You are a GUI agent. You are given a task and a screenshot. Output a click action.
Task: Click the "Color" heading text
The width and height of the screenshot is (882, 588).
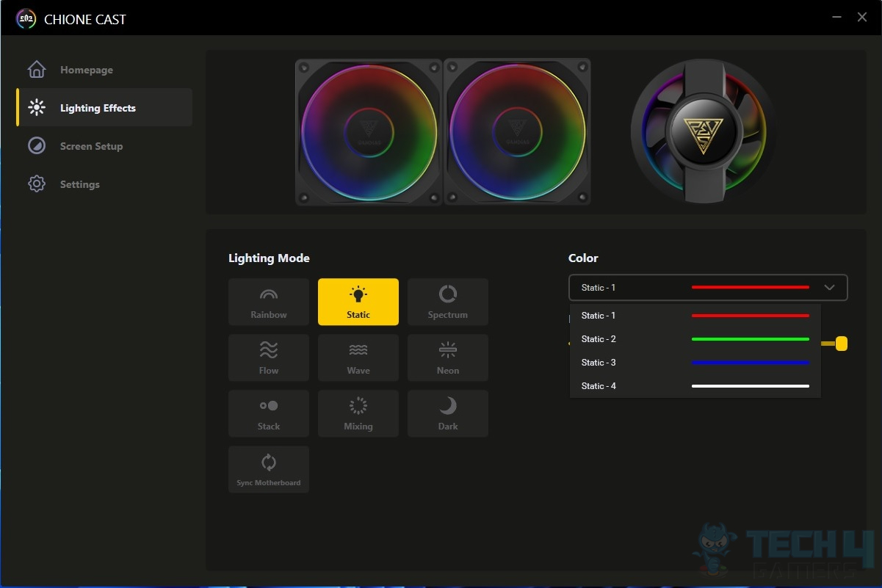point(583,258)
